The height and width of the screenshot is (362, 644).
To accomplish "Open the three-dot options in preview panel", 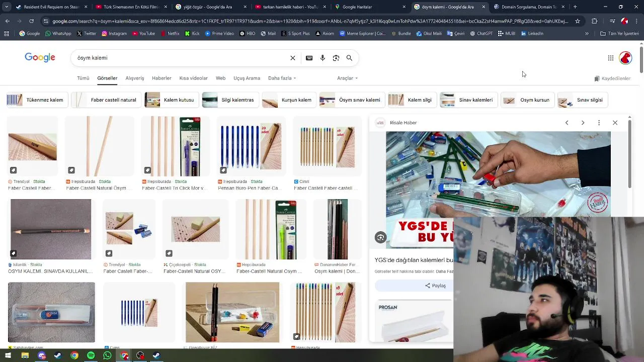I will coord(599,123).
